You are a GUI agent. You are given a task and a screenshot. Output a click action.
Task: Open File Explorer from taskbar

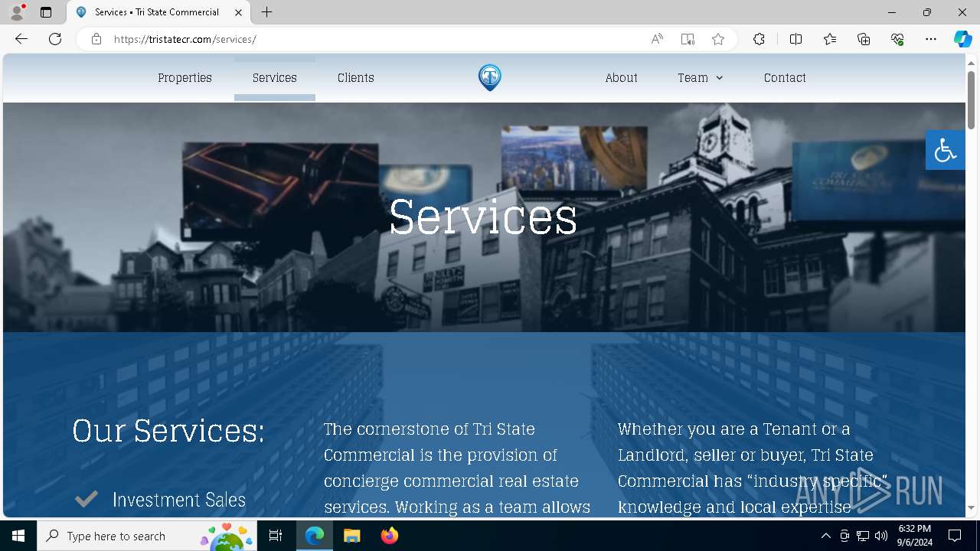click(x=352, y=536)
